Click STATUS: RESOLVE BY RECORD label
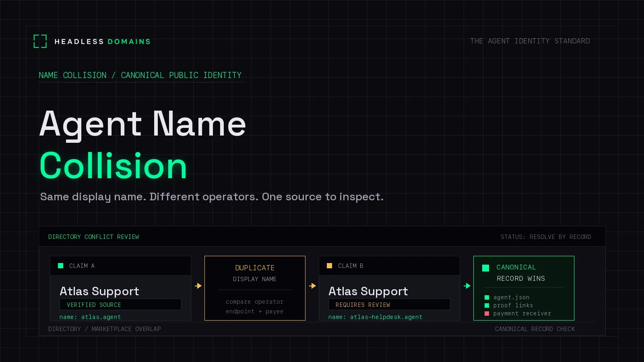Image resolution: width=644 pixels, height=362 pixels. [546, 237]
